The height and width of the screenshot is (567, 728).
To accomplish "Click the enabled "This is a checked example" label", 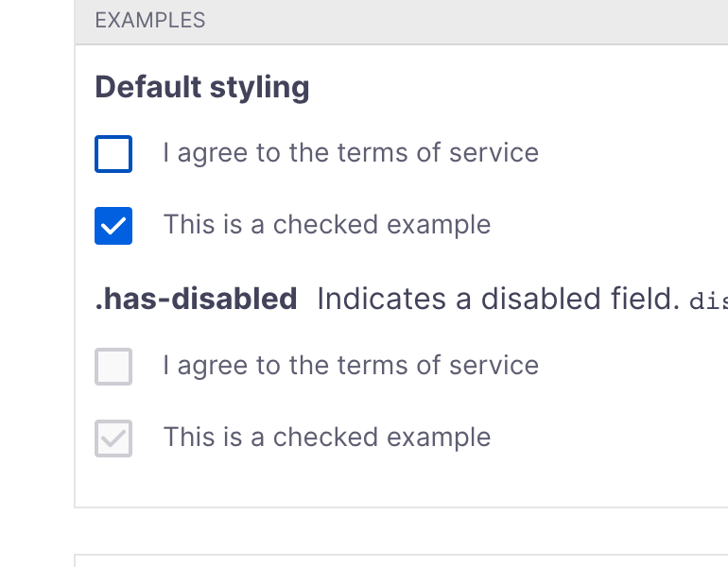I will tap(326, 225).
